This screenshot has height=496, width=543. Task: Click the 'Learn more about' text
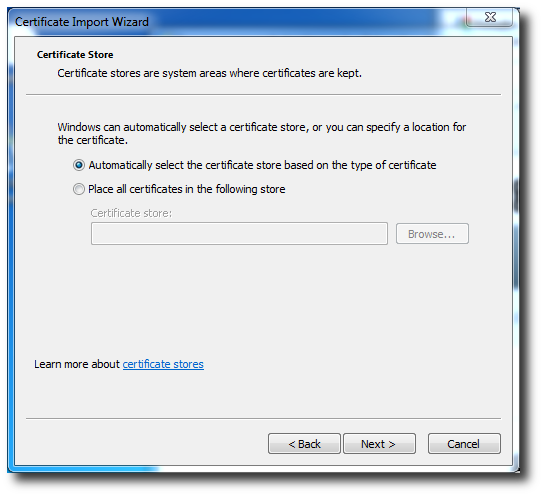pyautogui.click(x=77, y=364)
